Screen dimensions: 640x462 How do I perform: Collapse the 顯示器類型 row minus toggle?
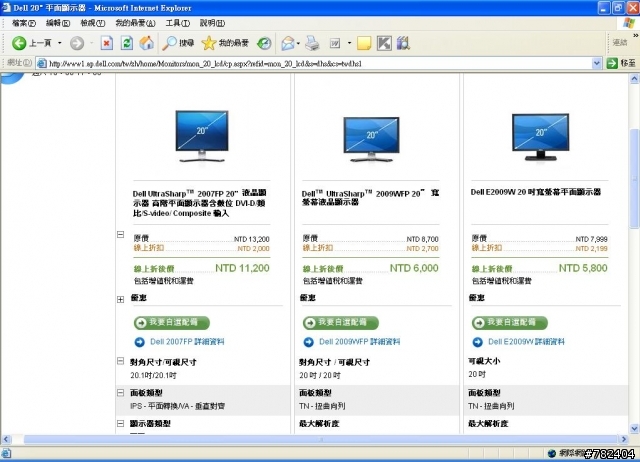coord(120,424)
